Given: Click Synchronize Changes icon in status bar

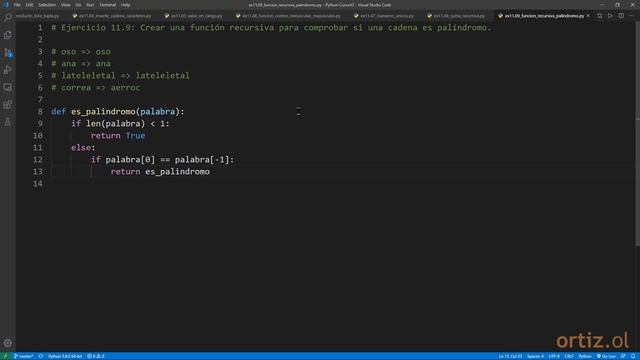Looking at the screenshot, I should [x=41, y=356].
